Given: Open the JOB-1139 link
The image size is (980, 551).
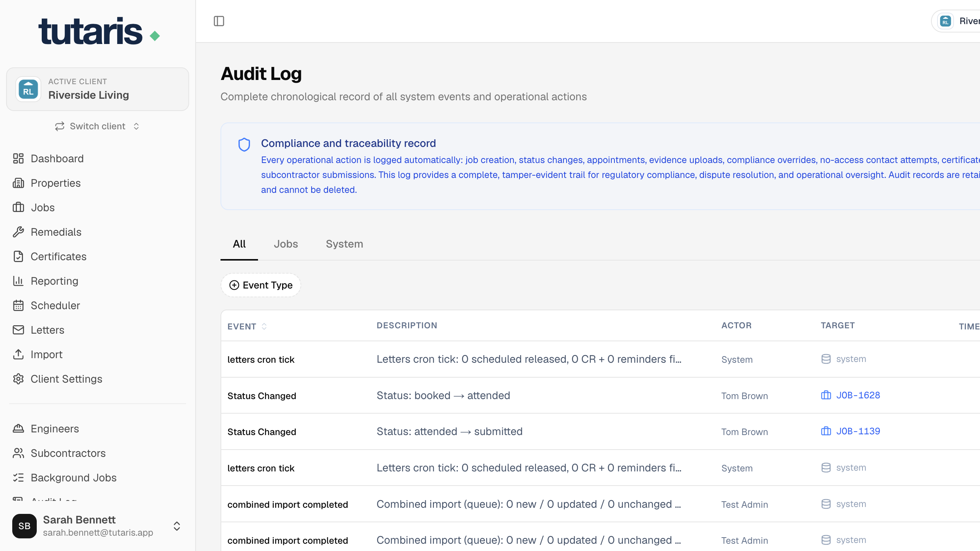Looking at the screenshot, I should [x=858, y=431].
